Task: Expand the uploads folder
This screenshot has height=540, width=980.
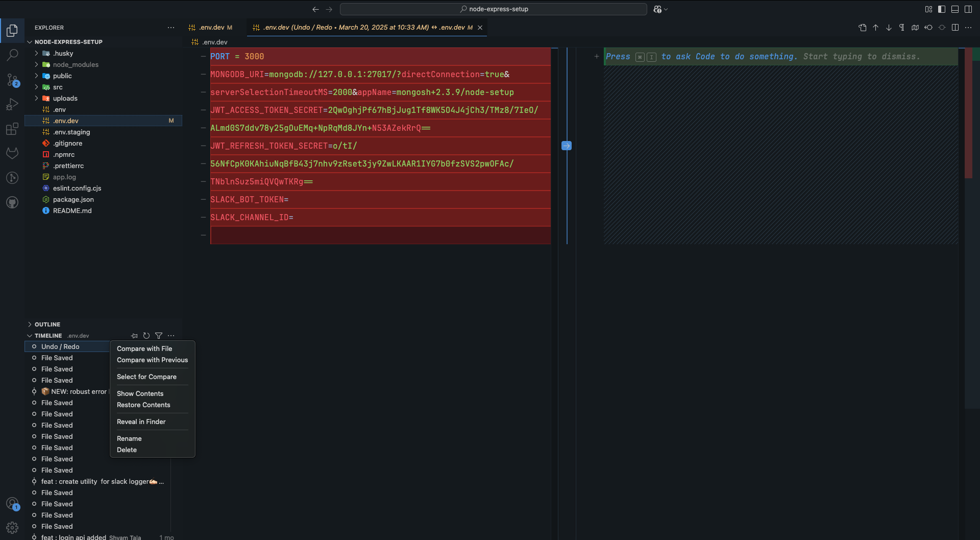Action: (x=36, y=98)
